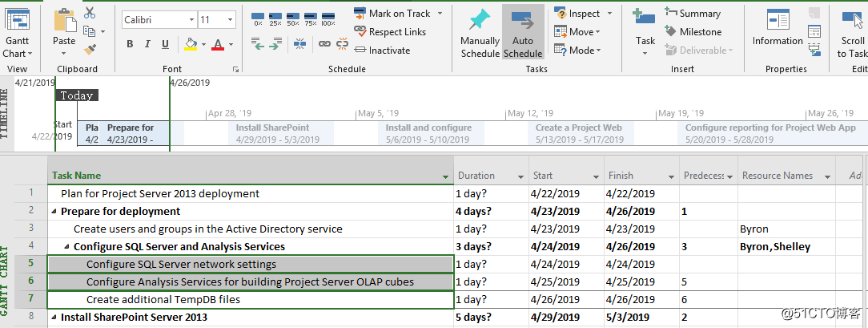Viewport: 868px width, 328px height.
Task: Mark task 25% complete
Action: click(x=275, y=18)
